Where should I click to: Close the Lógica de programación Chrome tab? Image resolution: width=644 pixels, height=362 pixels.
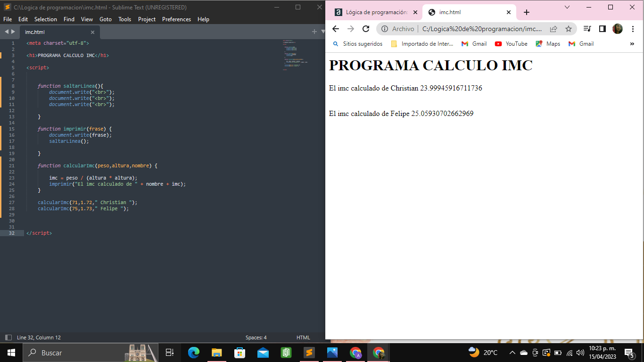pos(414,13)
